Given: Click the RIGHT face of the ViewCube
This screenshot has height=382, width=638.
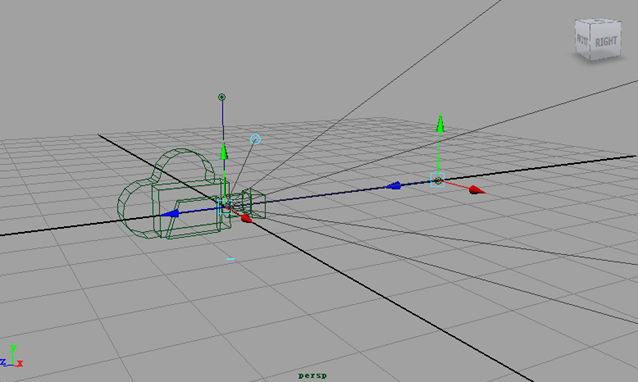Looking at the screenshot, I should (605, 41).
